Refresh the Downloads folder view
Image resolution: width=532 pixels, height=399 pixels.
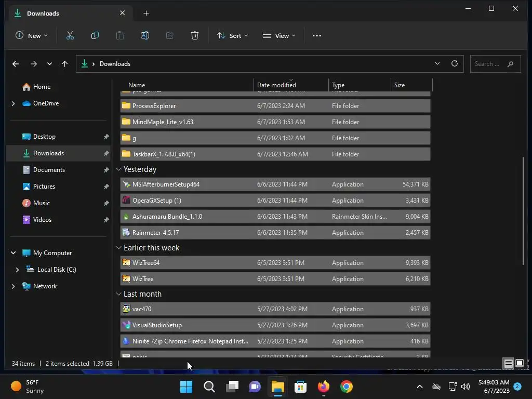coord(455,63)
